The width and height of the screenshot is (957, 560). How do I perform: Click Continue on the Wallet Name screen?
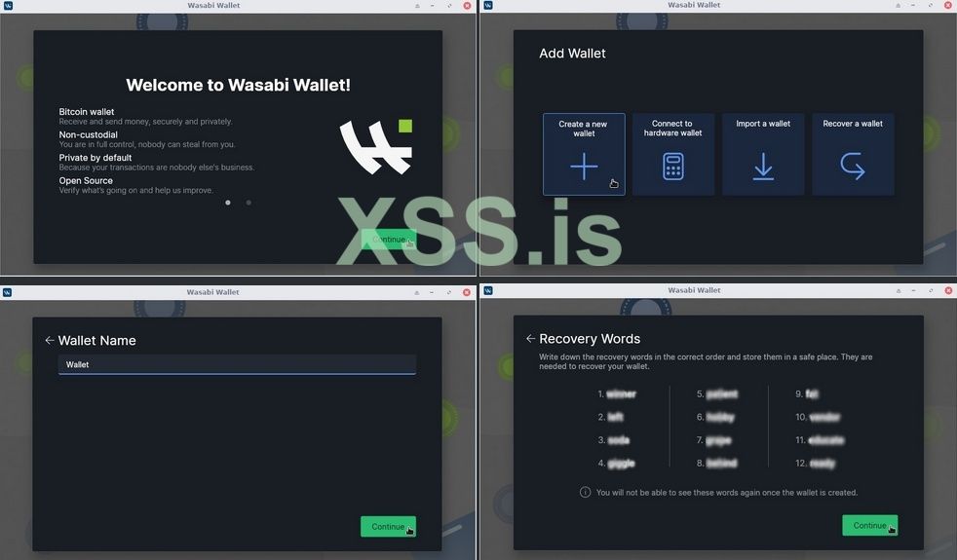tap(388, 527)
